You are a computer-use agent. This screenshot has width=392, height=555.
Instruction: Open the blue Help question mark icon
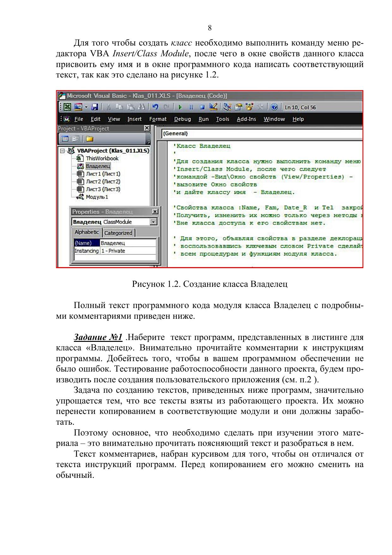pos(274,107)
